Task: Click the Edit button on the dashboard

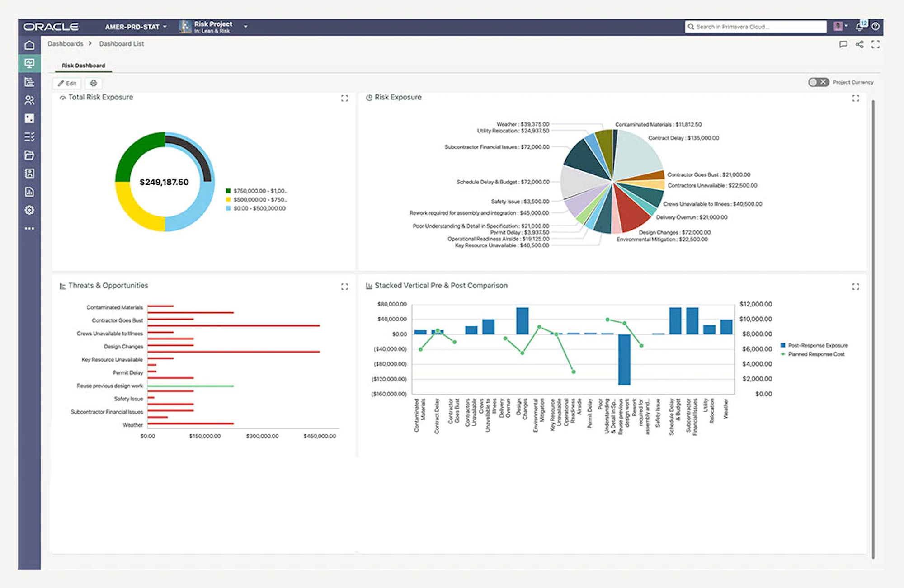Action: (68, 83)
